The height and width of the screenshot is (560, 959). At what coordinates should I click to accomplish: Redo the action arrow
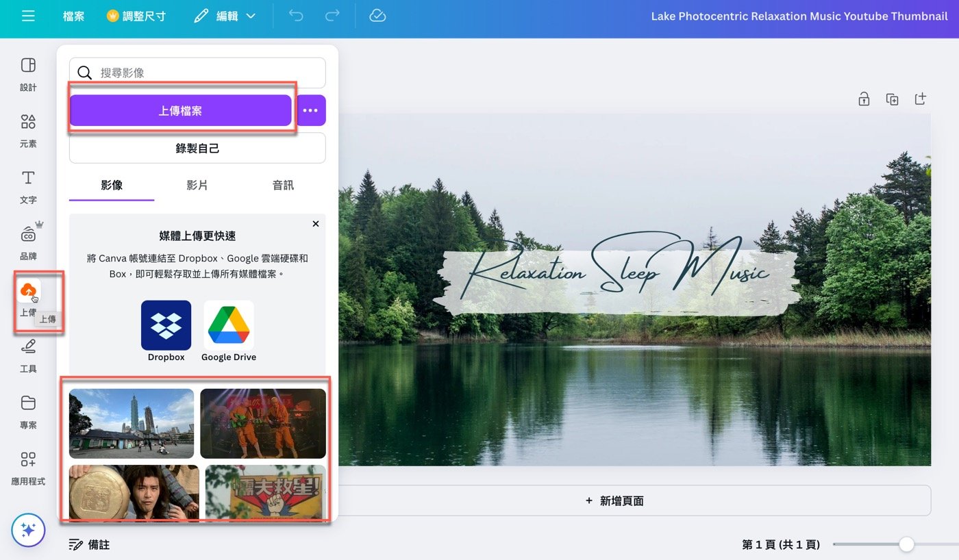tap(332, 16)
